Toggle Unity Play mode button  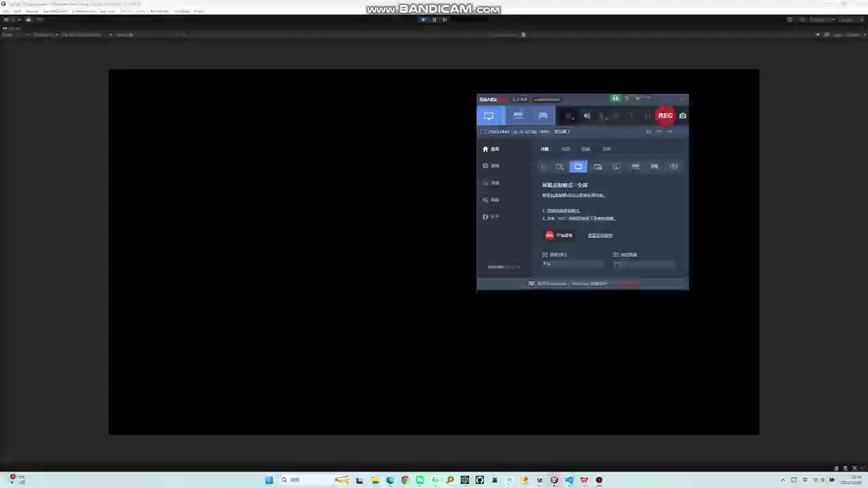(423, 20)
